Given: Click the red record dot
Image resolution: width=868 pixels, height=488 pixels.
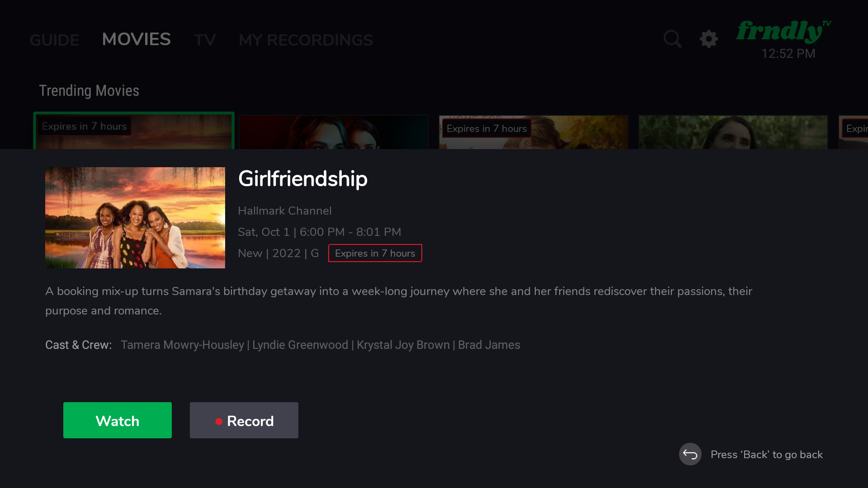Looking at the screenshot, I should point(219,421).
